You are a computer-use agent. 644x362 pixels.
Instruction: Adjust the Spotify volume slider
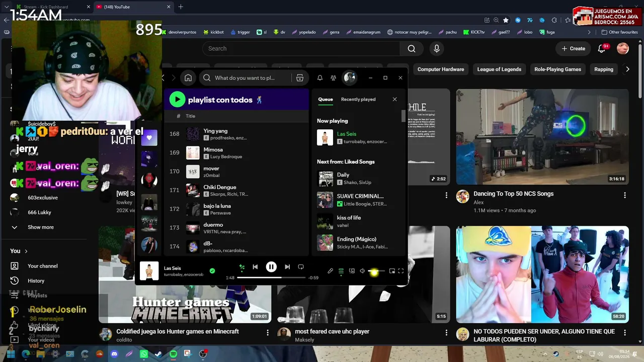click(x=376, y=271)
